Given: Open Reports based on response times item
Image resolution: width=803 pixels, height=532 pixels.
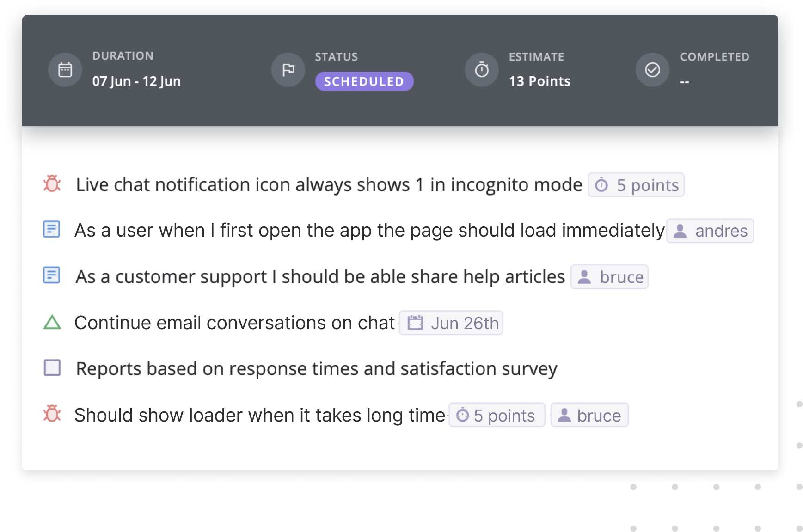Looking at the screenshot, I should point(317,369).
